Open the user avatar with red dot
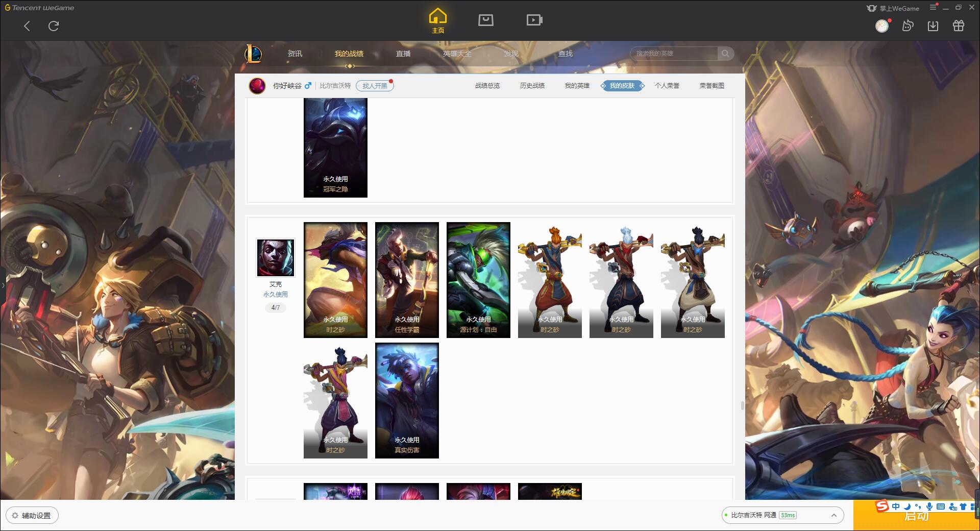980x531 pixels. tap(882, 26)
